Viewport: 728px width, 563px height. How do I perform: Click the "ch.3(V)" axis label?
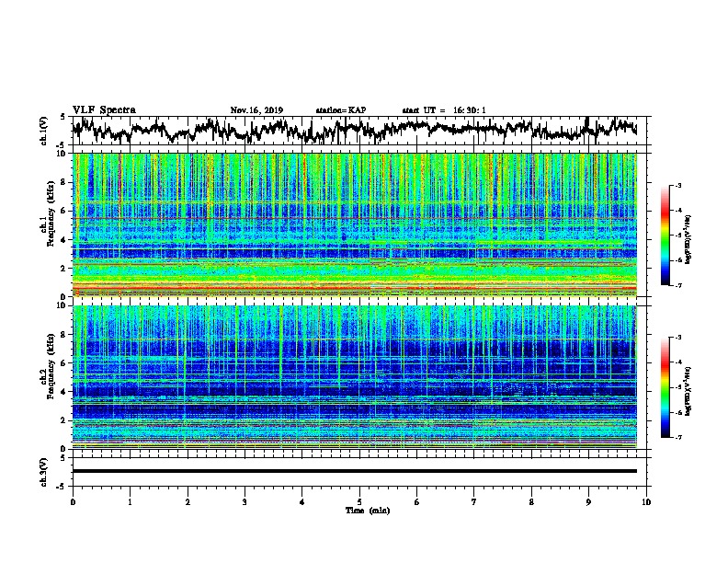point(43,472)
